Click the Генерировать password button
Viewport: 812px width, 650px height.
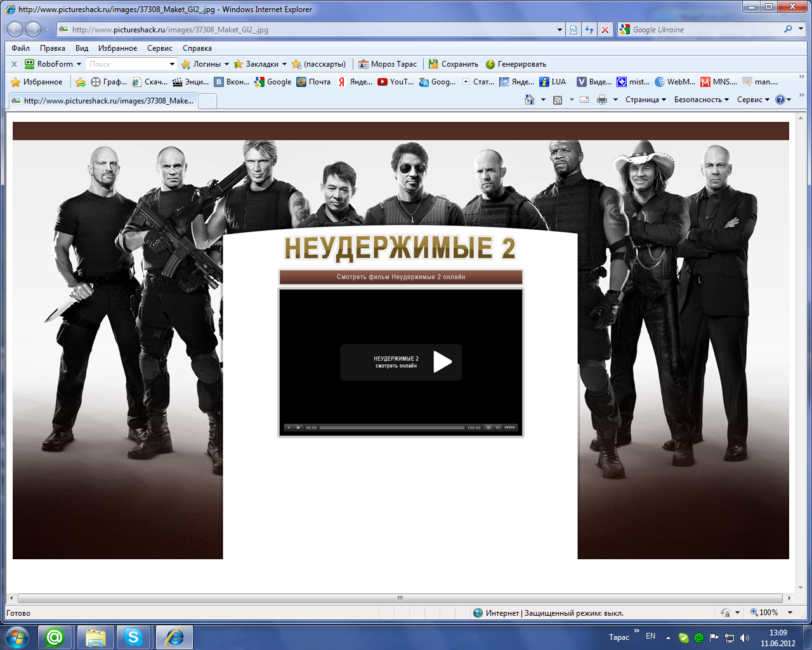tap(516, 64)
